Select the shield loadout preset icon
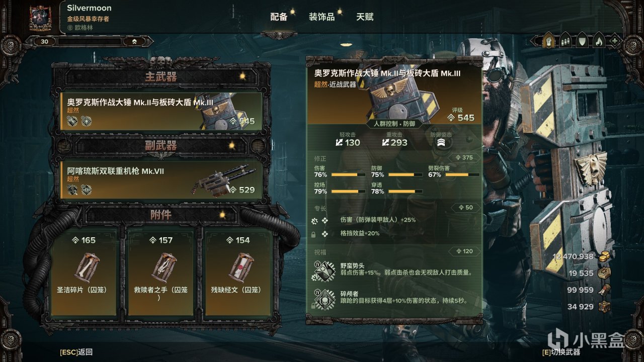The height and width of the screenshot is (362, 644). pos(582,41)
